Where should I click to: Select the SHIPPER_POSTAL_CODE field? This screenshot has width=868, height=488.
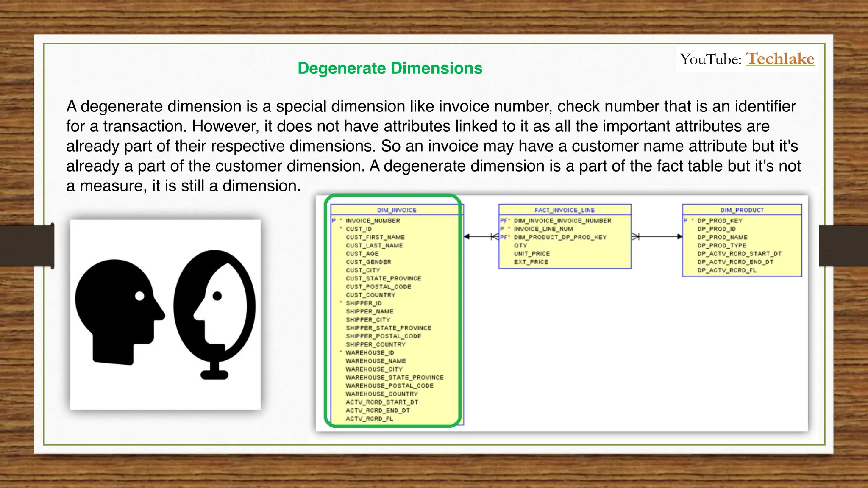(x=383, y=336)
